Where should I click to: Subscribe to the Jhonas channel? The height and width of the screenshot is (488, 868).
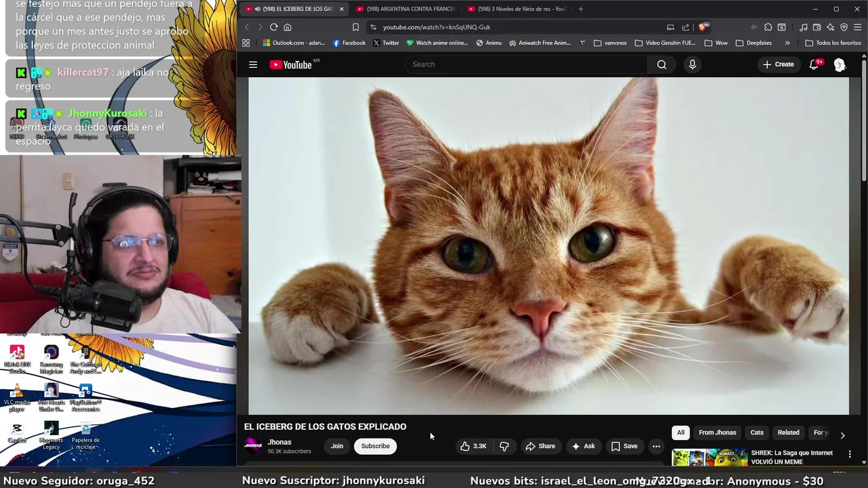coord(375,446)
